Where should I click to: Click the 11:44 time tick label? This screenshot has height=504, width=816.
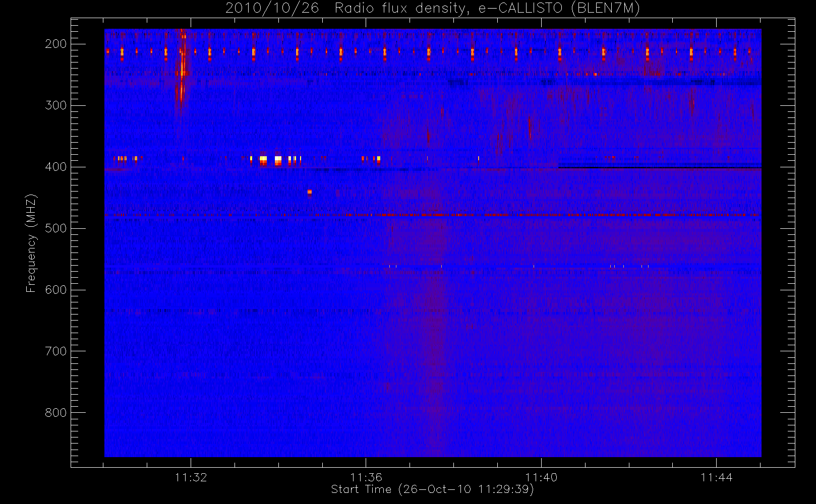716,477
